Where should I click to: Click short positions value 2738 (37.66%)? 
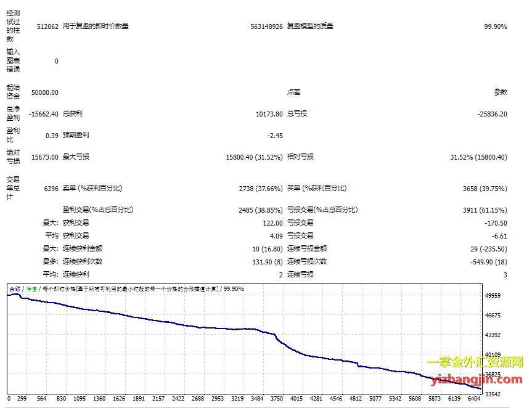(x=261, y=189)
